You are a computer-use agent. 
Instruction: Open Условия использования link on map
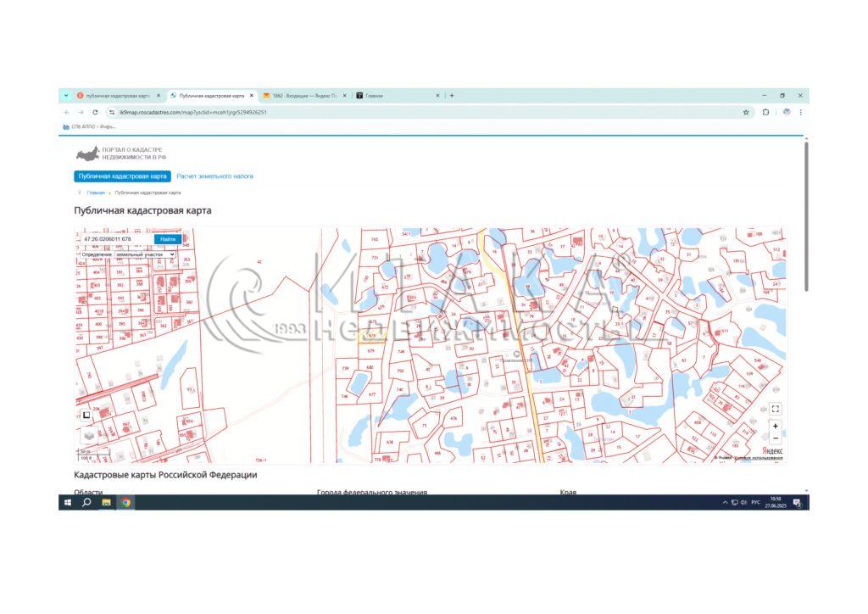click(x=759, y=458)
